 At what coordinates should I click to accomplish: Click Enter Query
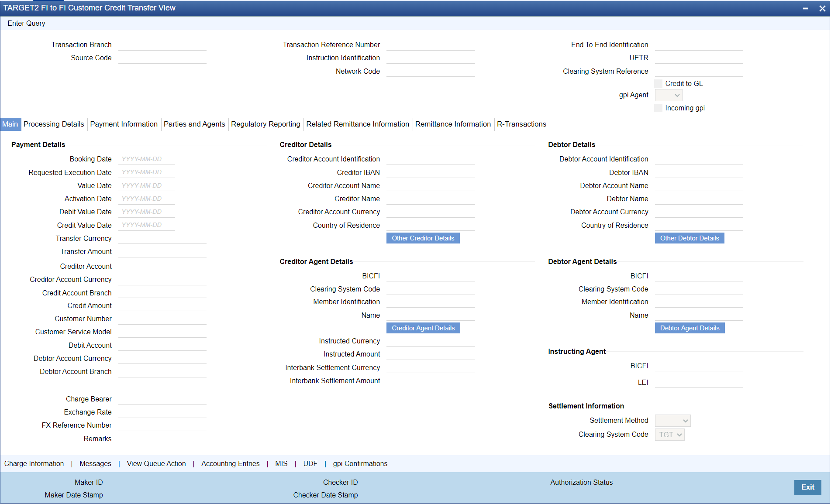pos(26,24)
